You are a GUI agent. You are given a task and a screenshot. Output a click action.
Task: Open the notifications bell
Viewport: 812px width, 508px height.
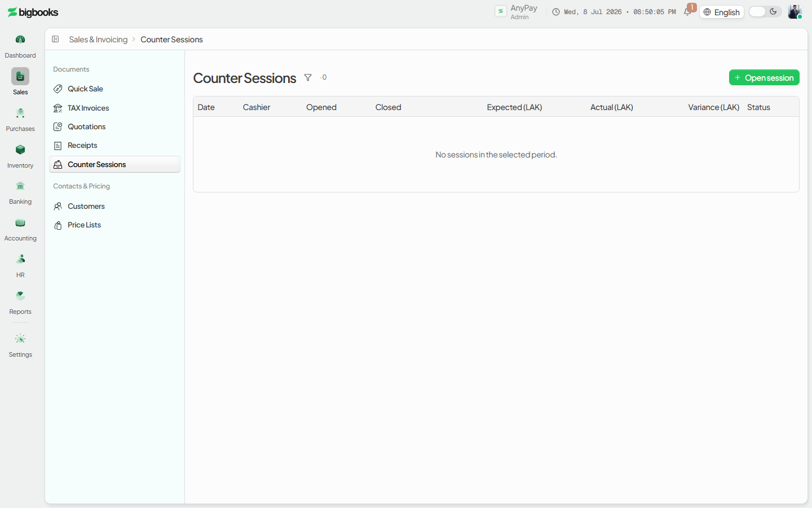pyautogui.click(x=687, y=12)
